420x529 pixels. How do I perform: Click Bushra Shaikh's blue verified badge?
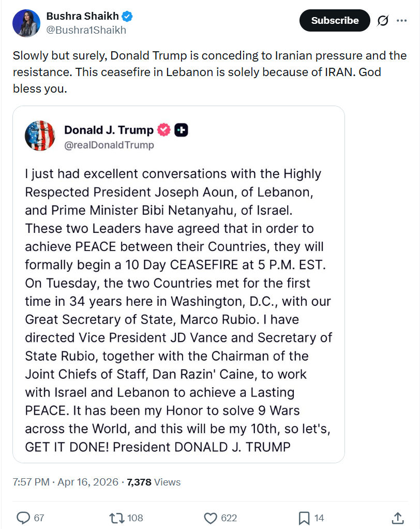[x=127, y=16]
